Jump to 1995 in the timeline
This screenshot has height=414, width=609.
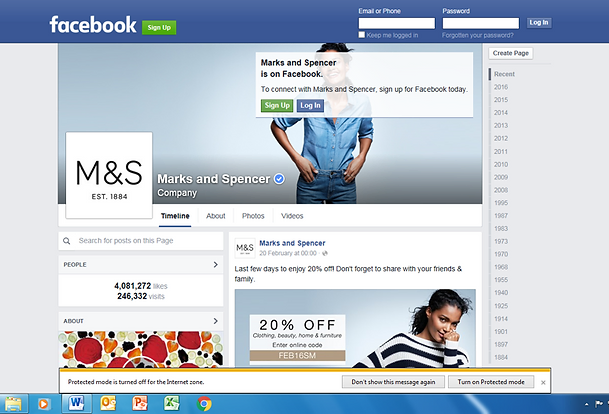pyautogui.click(x=501, y=203)
